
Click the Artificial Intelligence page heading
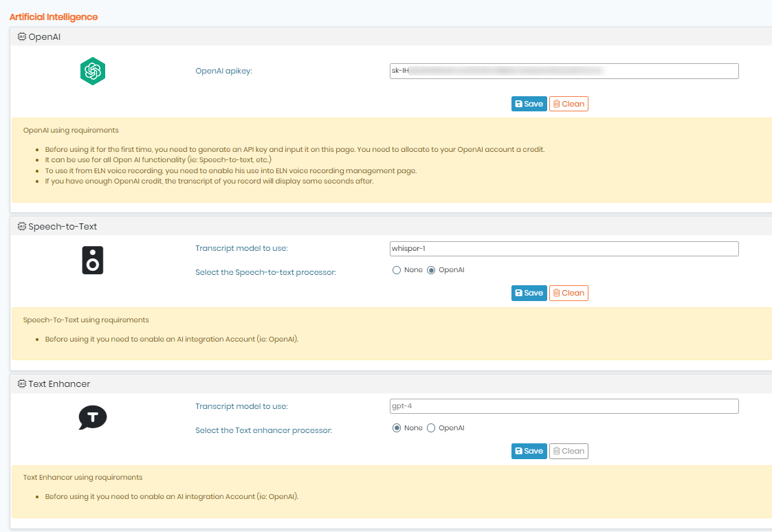tap(54, 17)
